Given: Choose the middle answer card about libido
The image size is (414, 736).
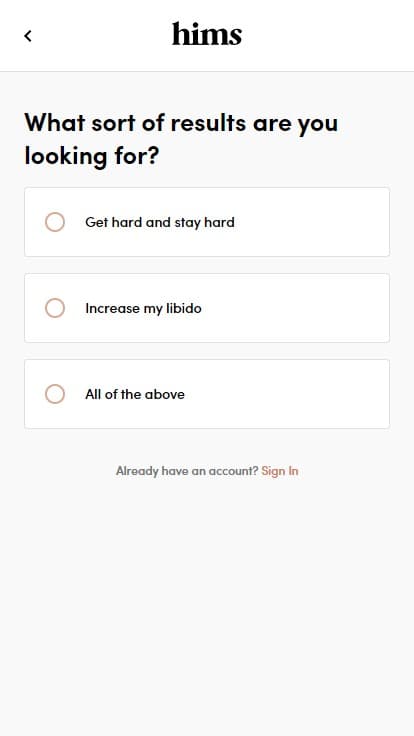Looking at the screenshot, I should [x=207, y=308].
